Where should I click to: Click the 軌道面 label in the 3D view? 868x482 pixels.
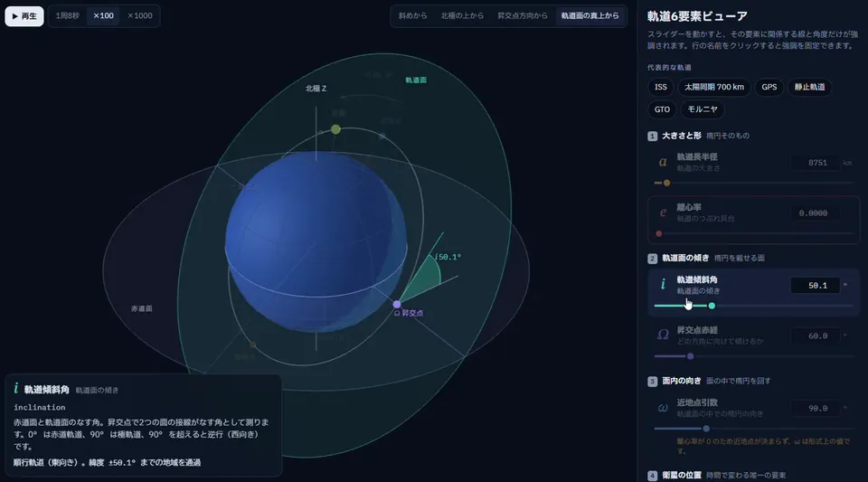coord(416,80)
